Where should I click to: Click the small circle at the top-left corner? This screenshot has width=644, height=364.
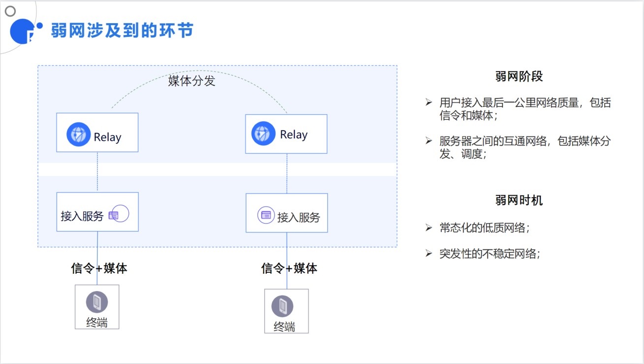[x=10, y=11]
